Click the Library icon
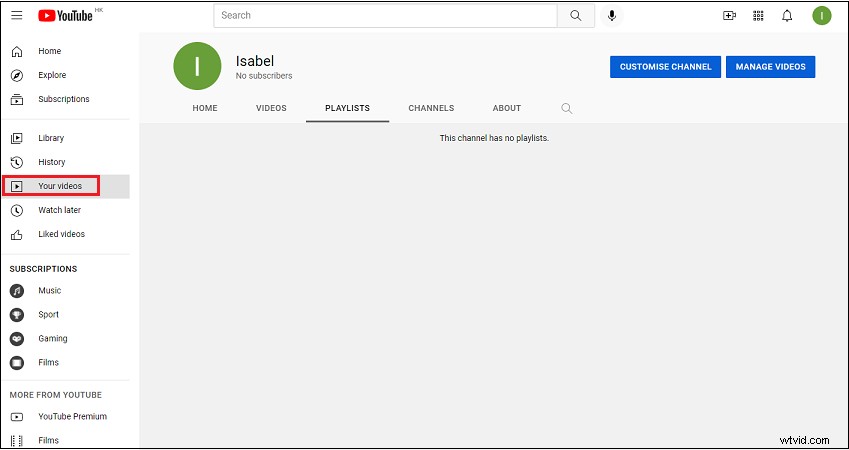 [17, 138]
